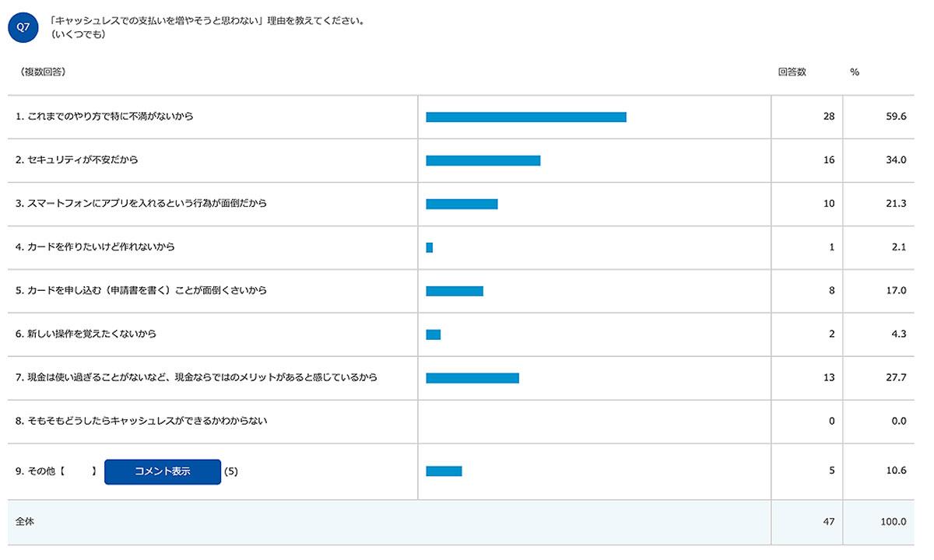Click the total respondent count 47
Viewport: 934px width, 560px height.
point(828,522)
